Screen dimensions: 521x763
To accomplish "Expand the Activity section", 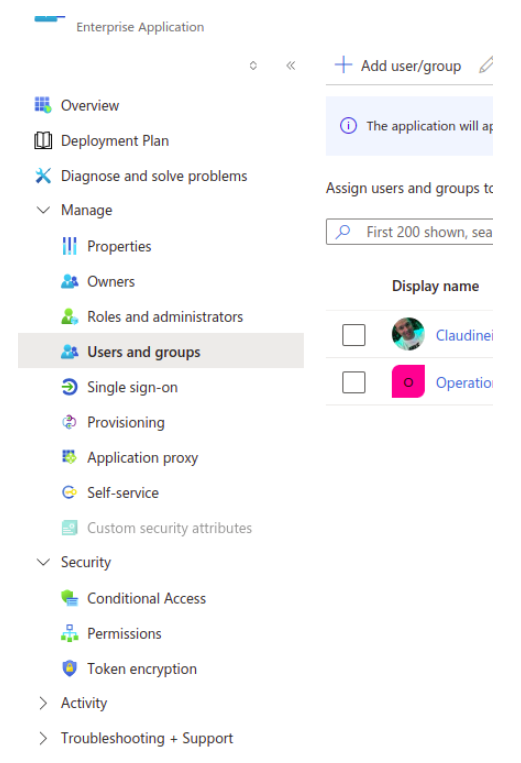I will click(43, 703).
